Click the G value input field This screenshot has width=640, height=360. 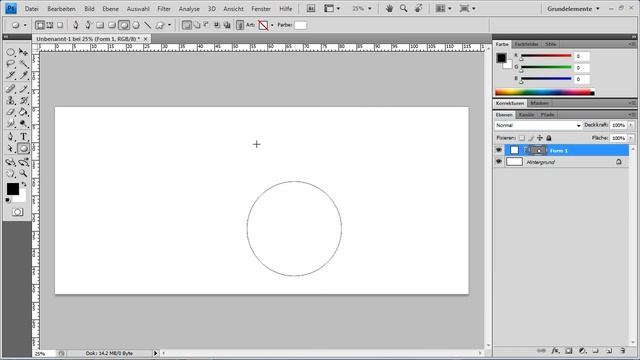pyautogui.click(x=582, y=67)
